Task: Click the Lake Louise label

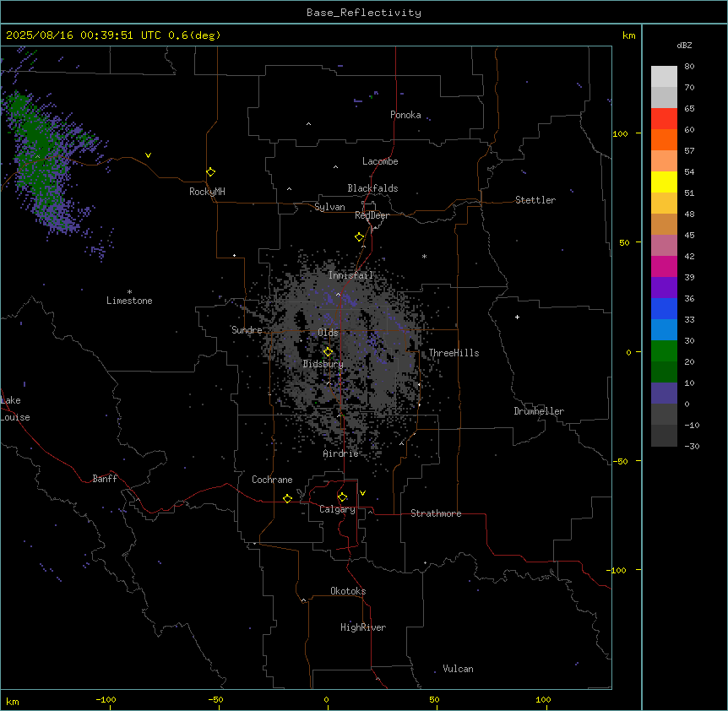Action: 15,409
